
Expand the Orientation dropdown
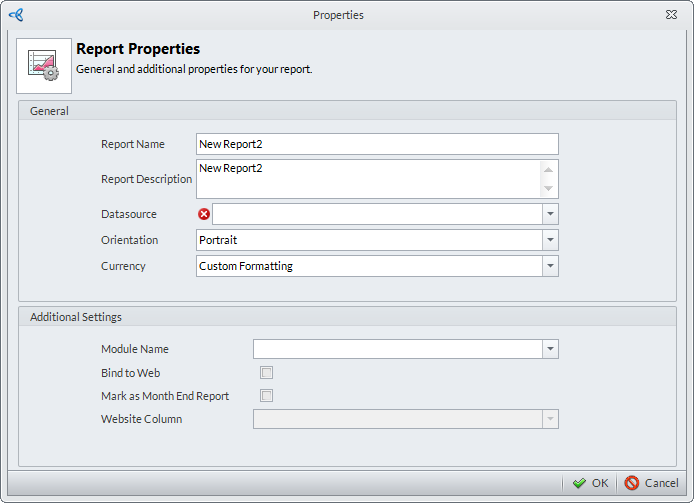(x=550, y=240)
